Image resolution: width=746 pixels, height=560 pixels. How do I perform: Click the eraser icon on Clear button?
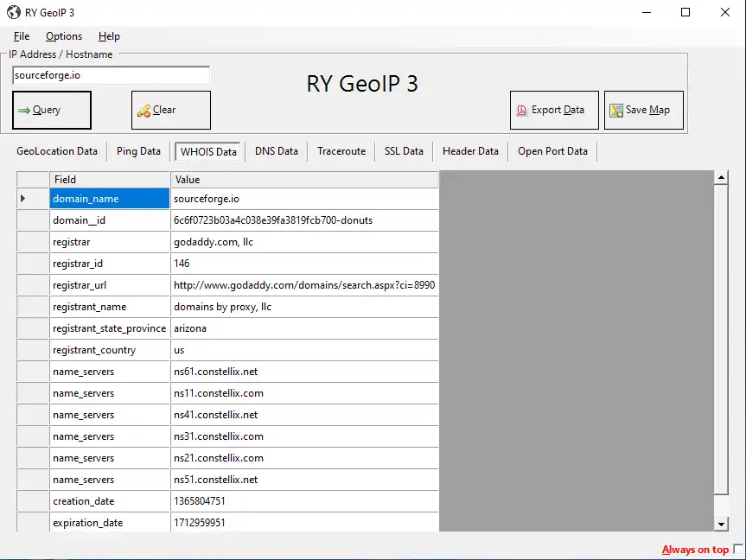pyautogui.click(x=143, y=111)
